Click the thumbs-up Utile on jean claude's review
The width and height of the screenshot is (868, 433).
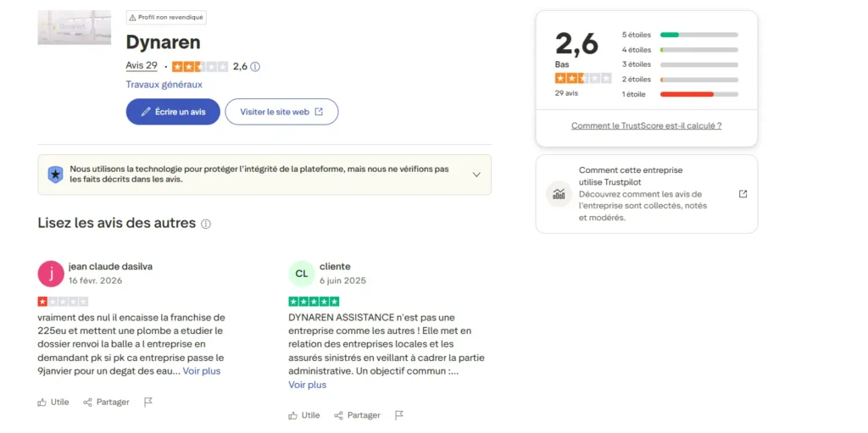(53, 402)
